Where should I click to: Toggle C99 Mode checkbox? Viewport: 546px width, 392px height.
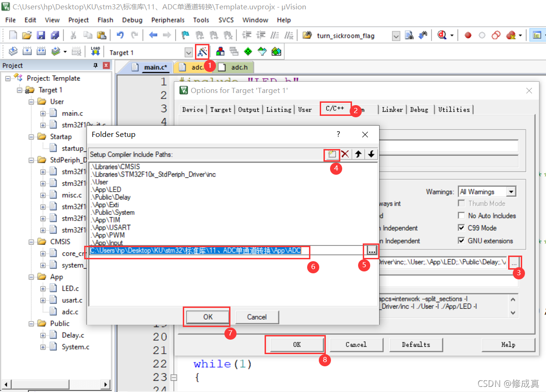[x=461, y=228]
